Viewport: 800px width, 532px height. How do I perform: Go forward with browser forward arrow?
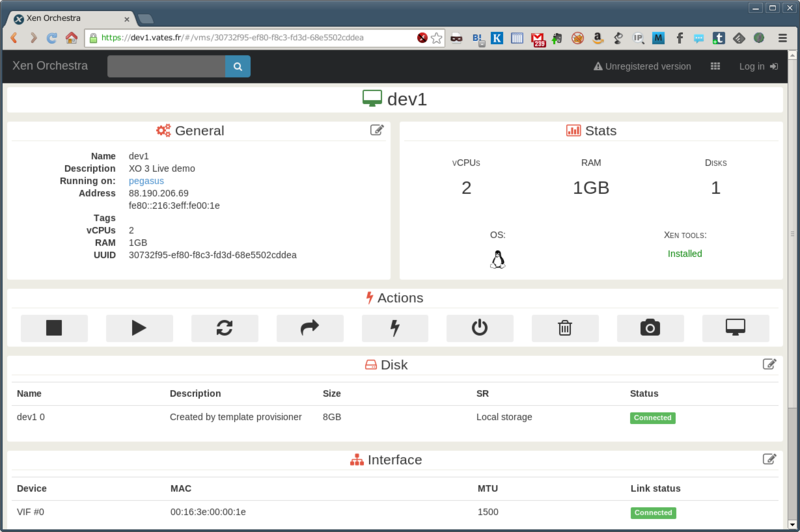coord(33,38)
